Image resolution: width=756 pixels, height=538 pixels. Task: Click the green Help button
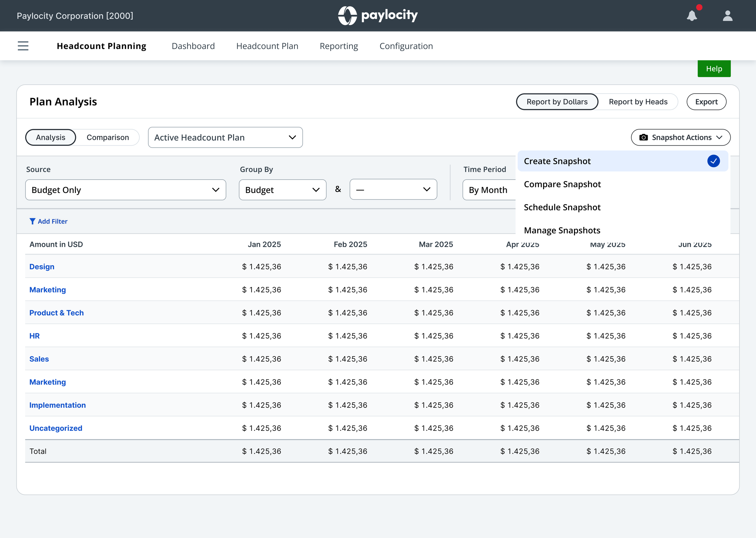coord(714,69)
